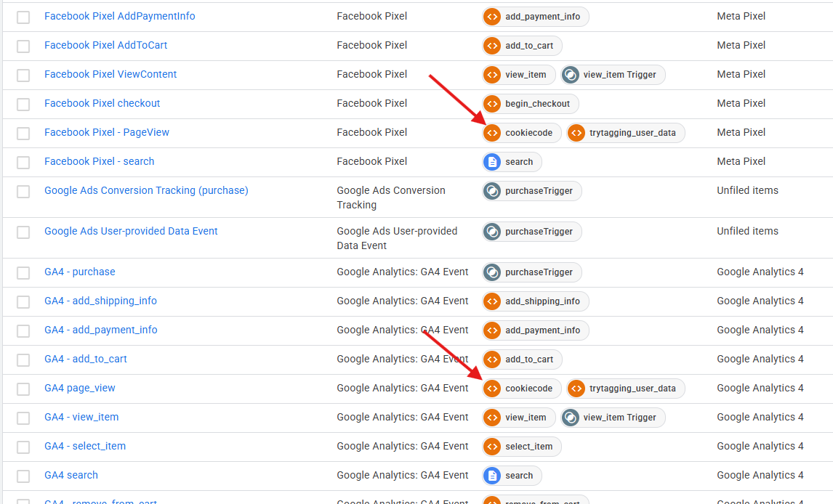Open the GA4 search tag link
The width and height of the screenshot is (833, 504).
[71, 475]
